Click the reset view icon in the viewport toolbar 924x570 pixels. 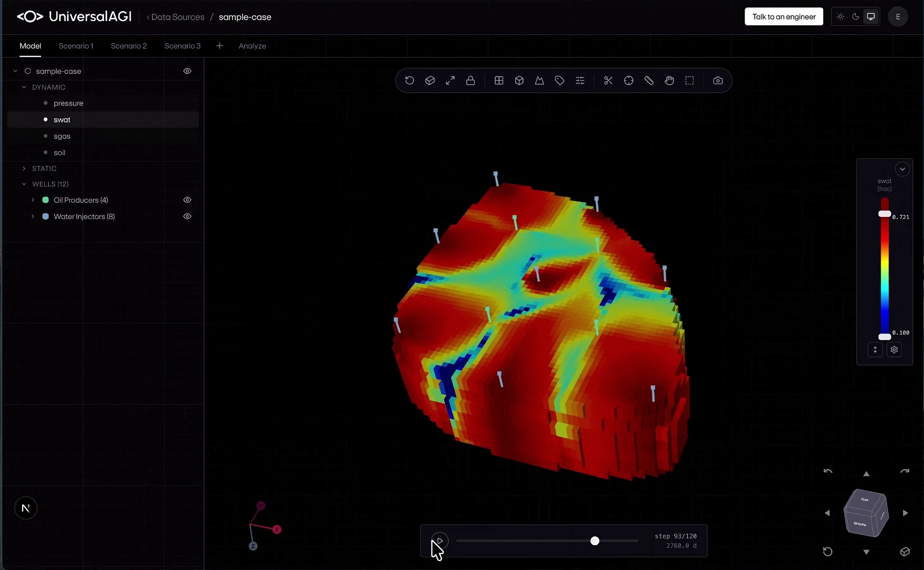point(410,81)
